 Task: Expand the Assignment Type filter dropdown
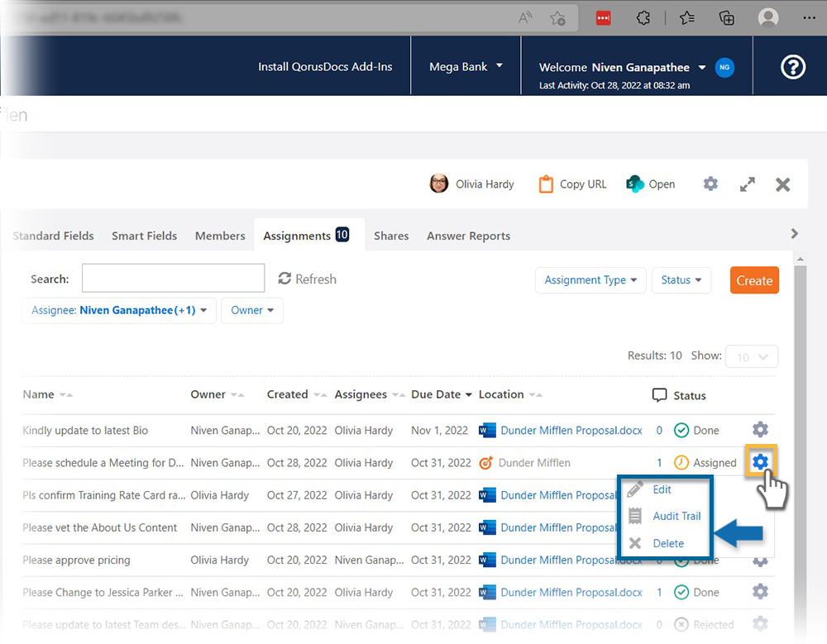590,280
